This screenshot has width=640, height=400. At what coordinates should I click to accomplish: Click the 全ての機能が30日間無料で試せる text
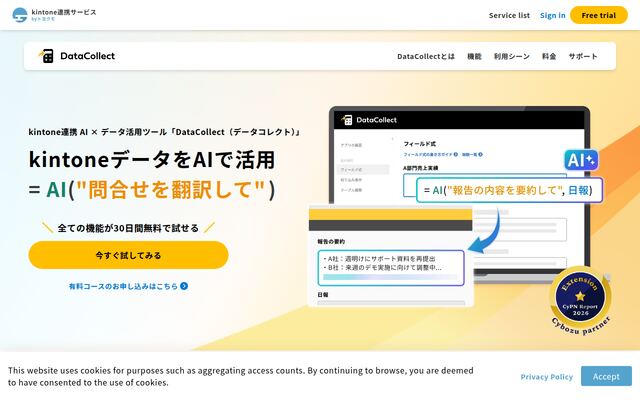tap(128, 228)
